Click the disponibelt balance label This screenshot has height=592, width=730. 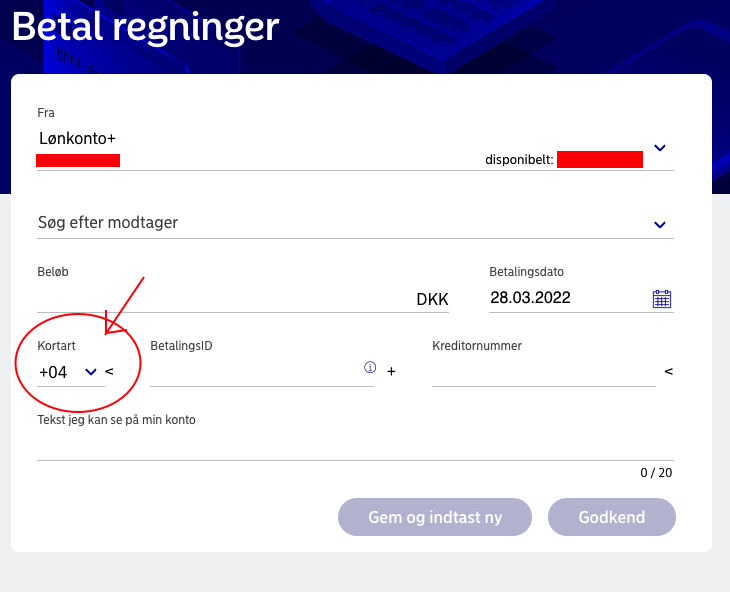pyautogui.click(x=519, y=160)
